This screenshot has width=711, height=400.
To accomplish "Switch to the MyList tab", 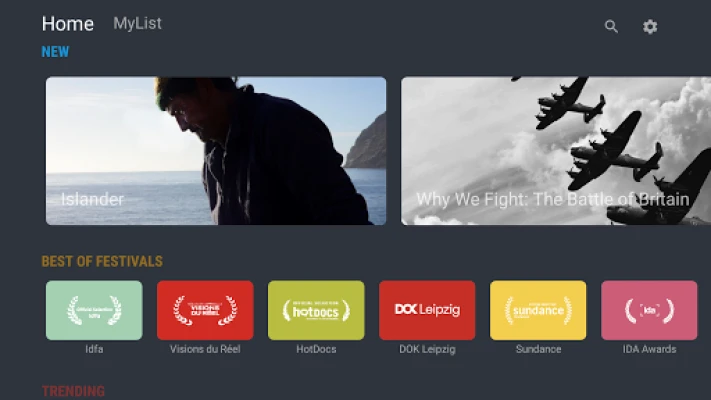I will [x=137, y=24].
